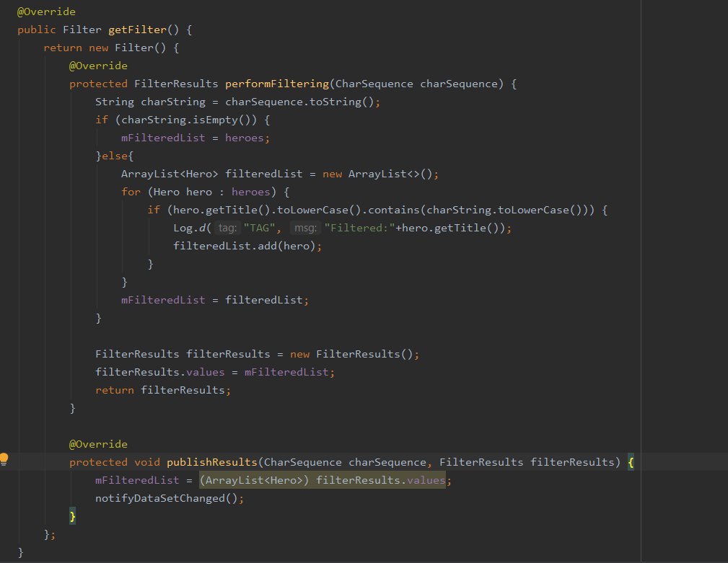
Task: Select the performFiltering method name
Action: click(277, 84)
